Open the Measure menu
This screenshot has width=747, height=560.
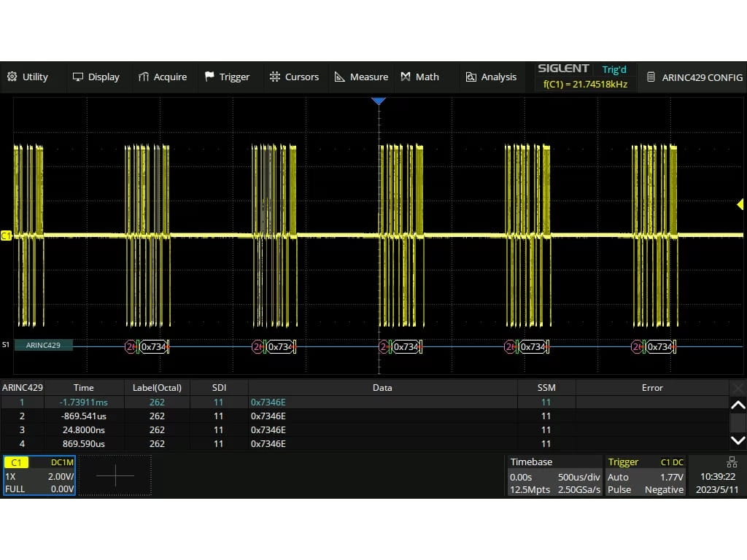361,77
